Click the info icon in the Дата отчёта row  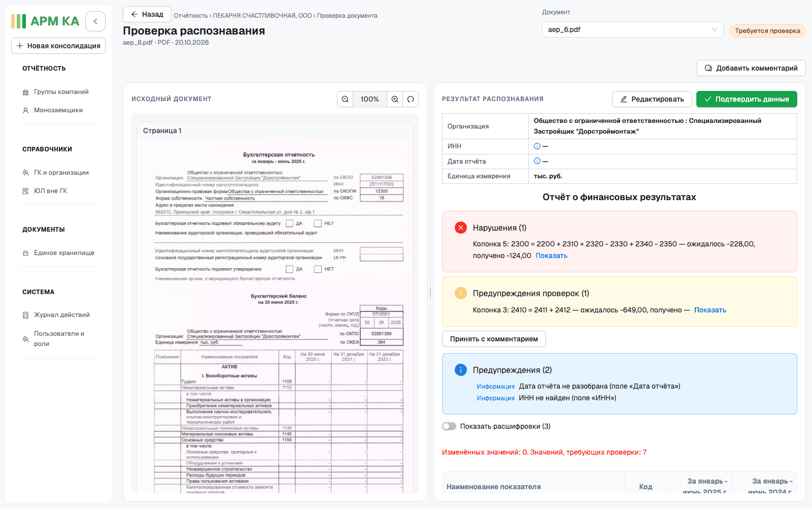coord(537,161)
